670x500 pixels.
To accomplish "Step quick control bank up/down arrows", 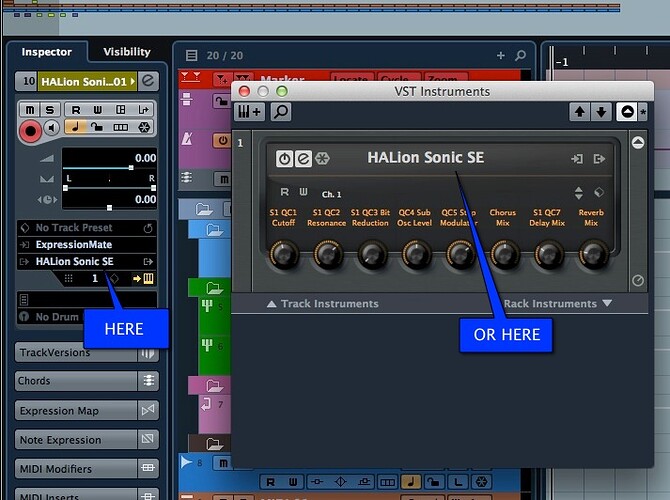I will pyautogui.click(x=578, y=193).
